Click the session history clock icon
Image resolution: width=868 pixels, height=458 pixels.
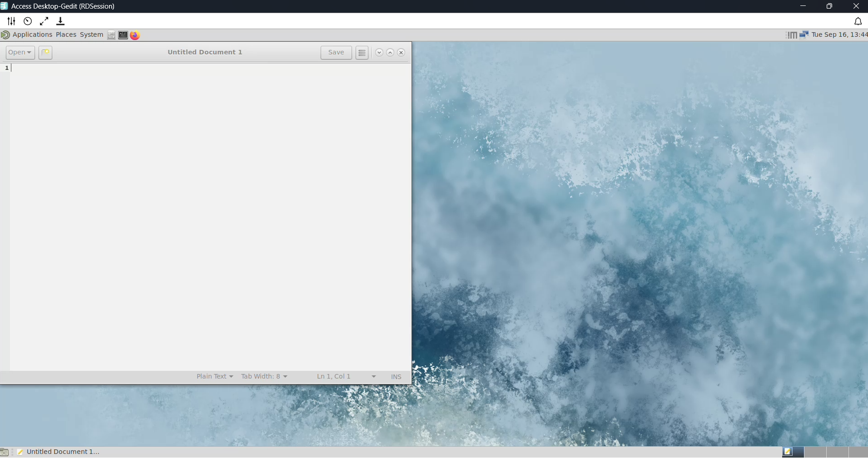[x=28, y=21]
